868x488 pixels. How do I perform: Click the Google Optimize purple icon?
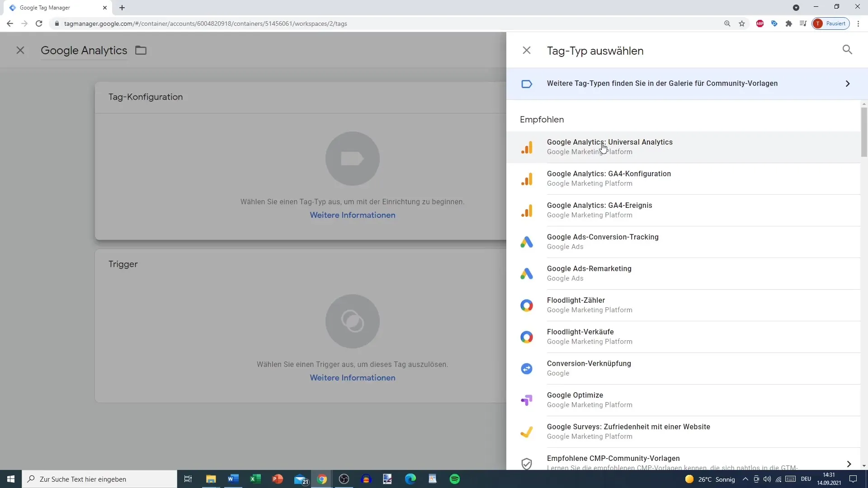coord(527,400)
